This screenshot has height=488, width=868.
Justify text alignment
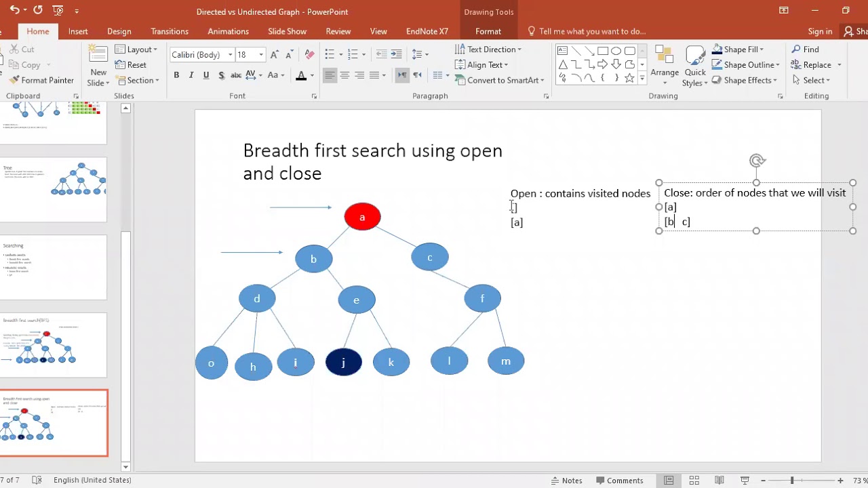374,75
